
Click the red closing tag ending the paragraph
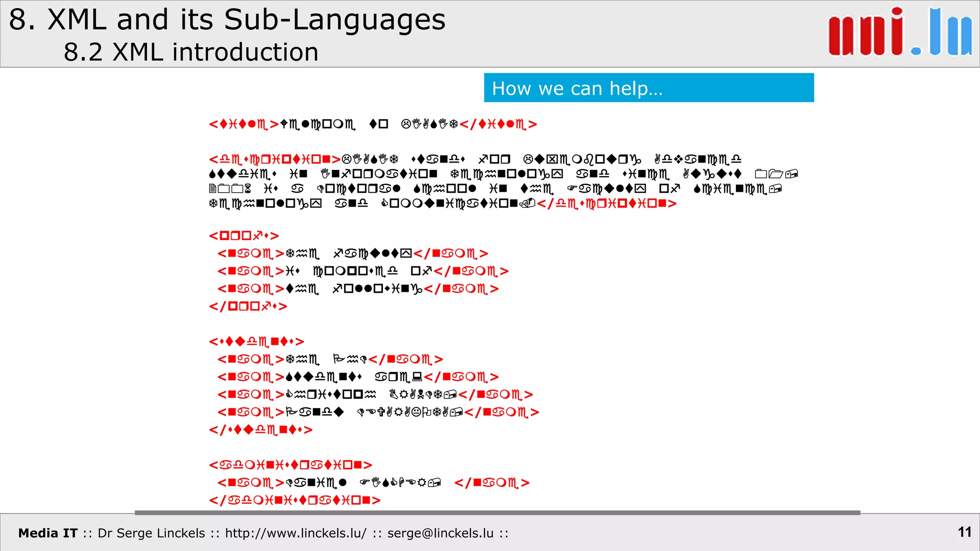pyautogui.click(x=607, y=204)
